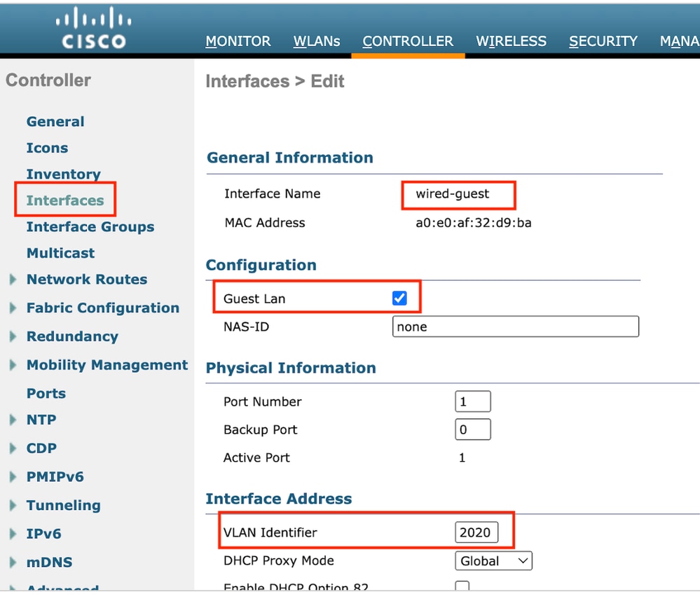Screen dimensions: 700x599
Task: Click the Interfaces > Edit heading
Action: click(275, 81)
